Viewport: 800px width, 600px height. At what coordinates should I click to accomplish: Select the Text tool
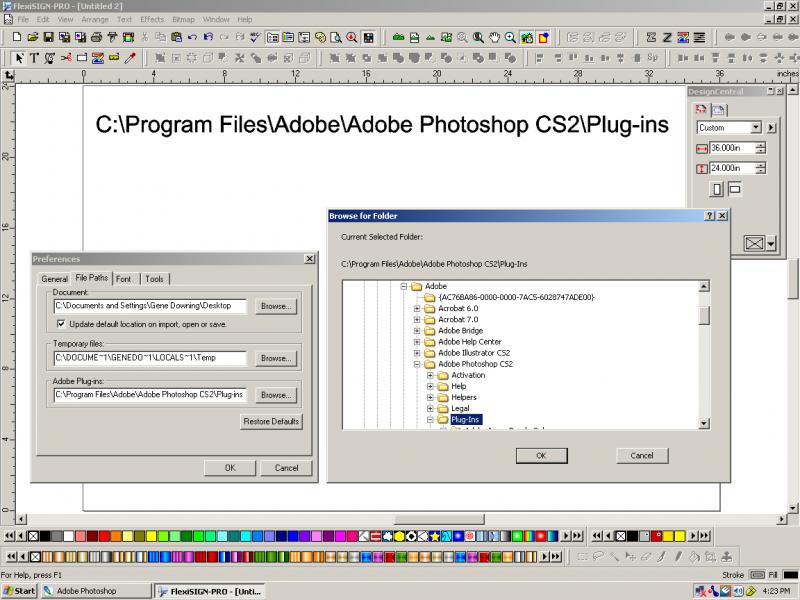pyautogui.click(x=34, y=58)
